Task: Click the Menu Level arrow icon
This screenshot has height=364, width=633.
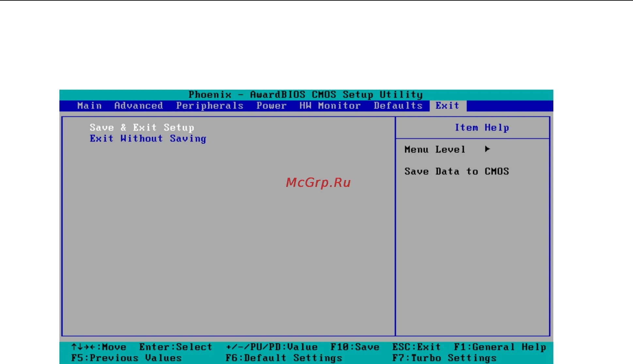Action: pyautogui.click(x=487, y=149)
